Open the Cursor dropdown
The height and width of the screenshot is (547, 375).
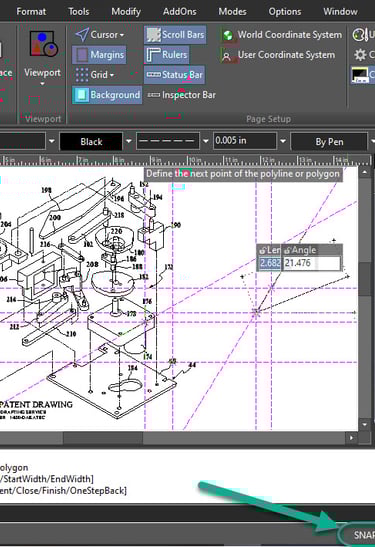coord(99,35)
